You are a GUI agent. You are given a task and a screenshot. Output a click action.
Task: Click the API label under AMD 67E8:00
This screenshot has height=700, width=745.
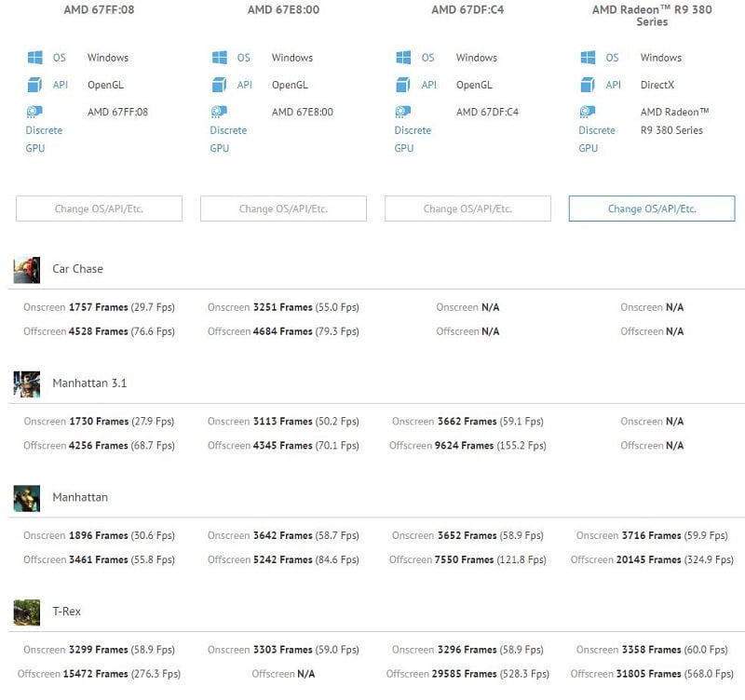pyautogui.click(x=244, y=85)
